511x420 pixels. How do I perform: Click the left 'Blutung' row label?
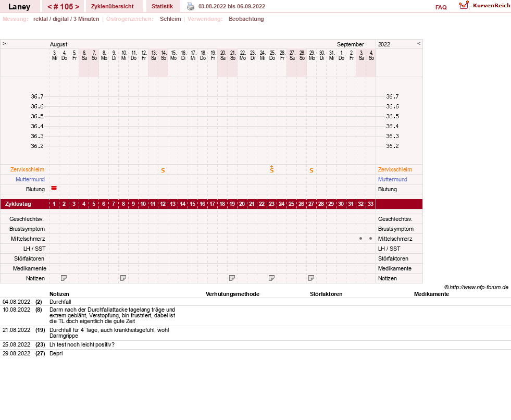(35, 190)
